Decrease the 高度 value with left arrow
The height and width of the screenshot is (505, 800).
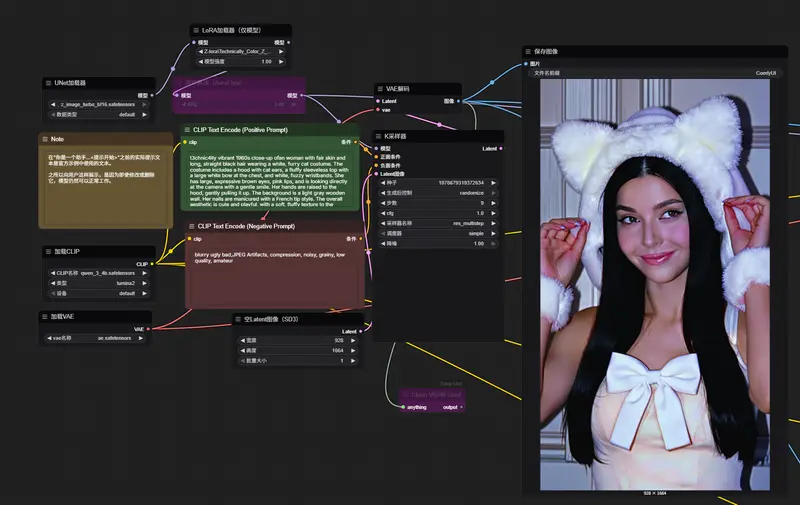241,351
